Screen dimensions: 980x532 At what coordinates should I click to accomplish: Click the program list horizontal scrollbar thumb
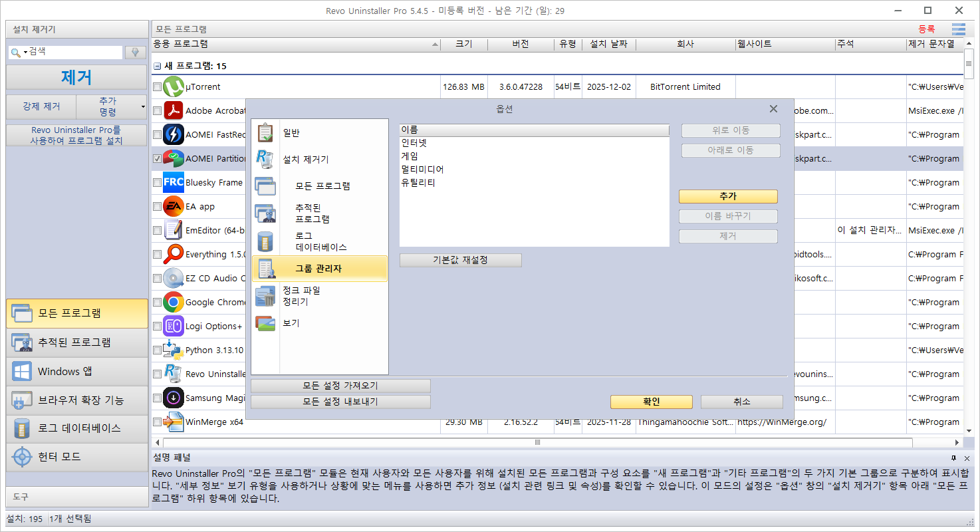pos(537,442)
